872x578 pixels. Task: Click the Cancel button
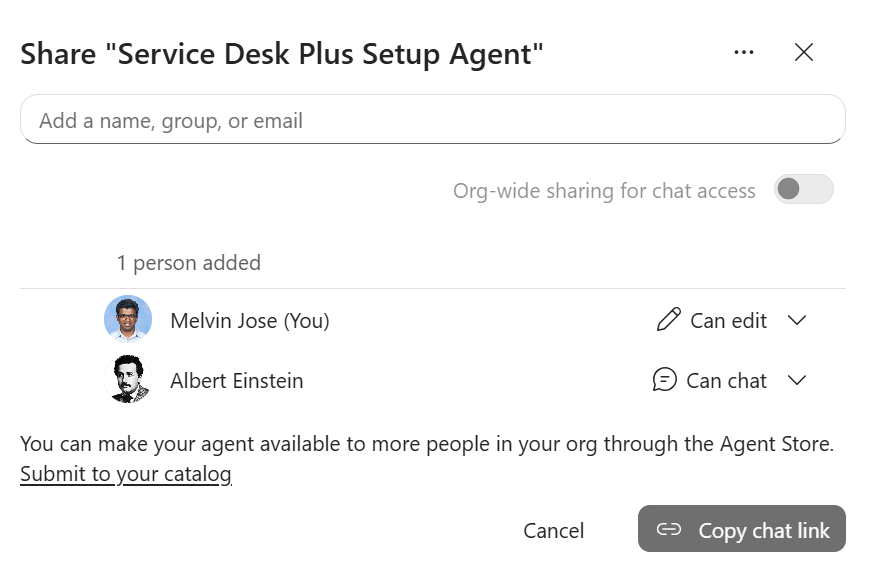coord(553,530)
